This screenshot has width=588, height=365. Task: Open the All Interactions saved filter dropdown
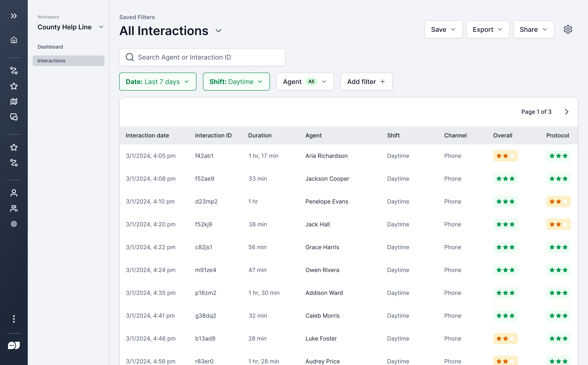(x=218, y=31)
